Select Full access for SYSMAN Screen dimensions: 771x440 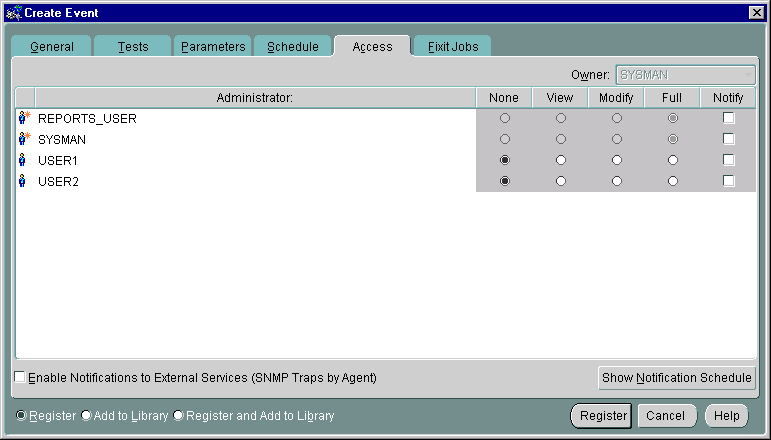(673, 139)
